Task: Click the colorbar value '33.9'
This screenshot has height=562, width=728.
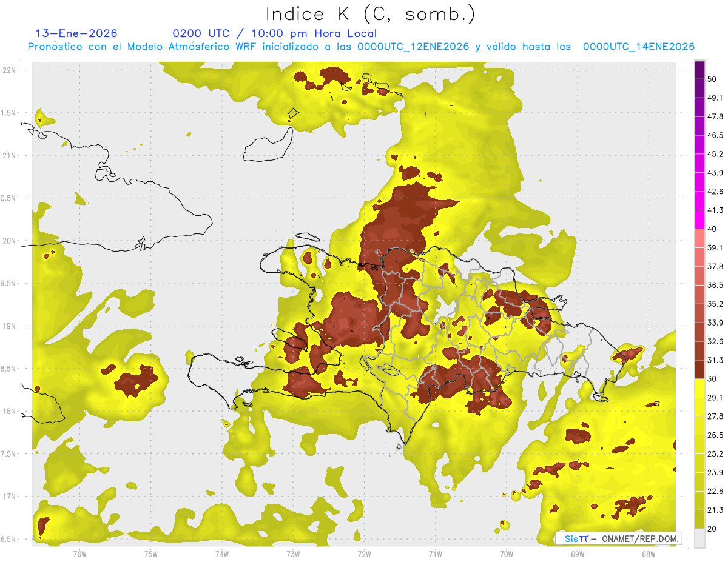Action: [x=715, y=323]
